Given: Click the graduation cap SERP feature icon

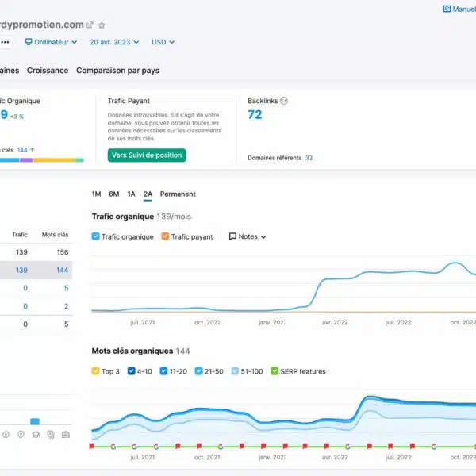Looking at the screenshot, I should tap(36, 434).
